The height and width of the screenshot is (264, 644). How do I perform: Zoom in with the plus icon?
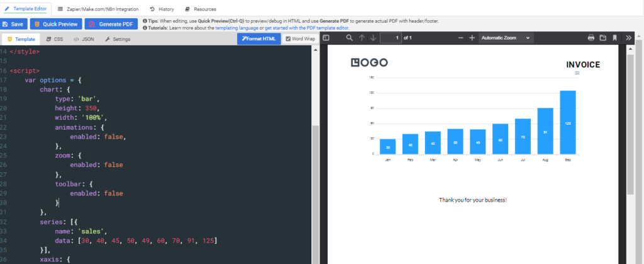[472, 38]
